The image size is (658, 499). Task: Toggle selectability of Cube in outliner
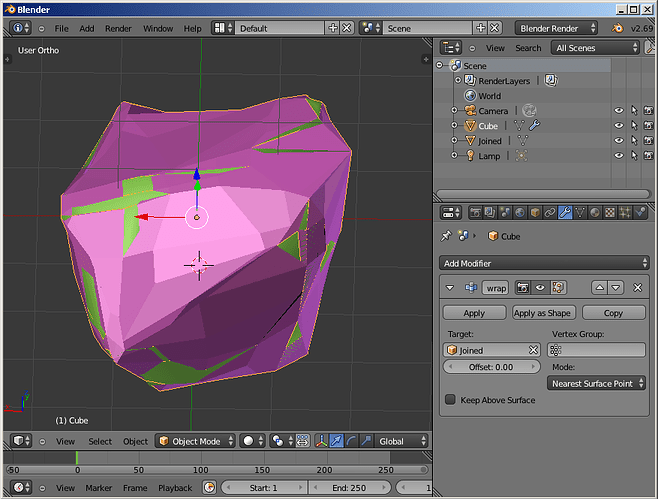coord(634,125)
